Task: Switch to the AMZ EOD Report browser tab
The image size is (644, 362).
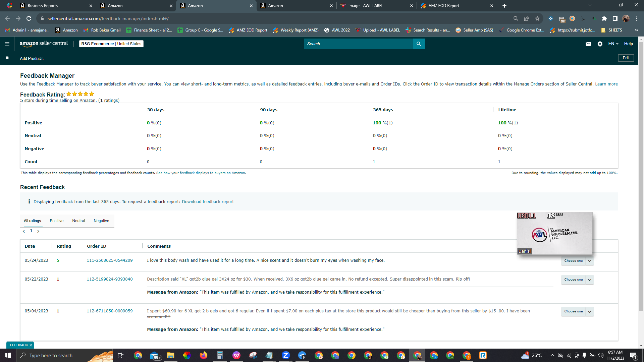Action: [457, 6]
